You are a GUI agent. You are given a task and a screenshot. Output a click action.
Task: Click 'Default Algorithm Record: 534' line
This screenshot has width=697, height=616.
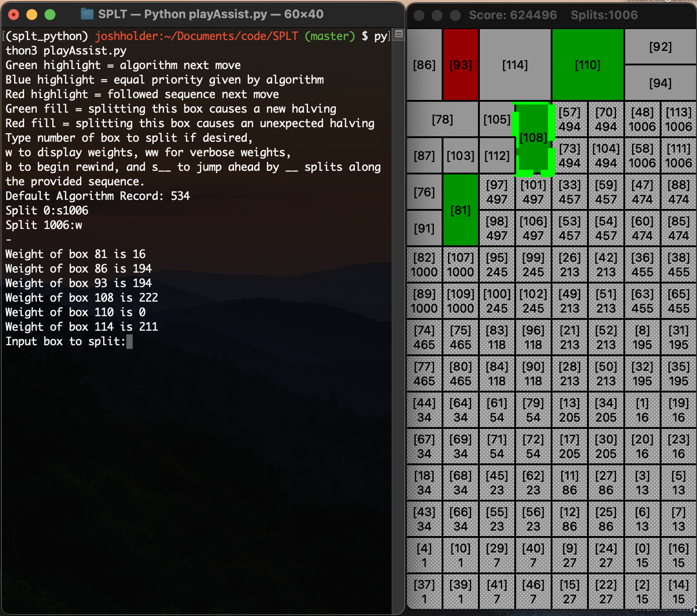tap(98, 196)
